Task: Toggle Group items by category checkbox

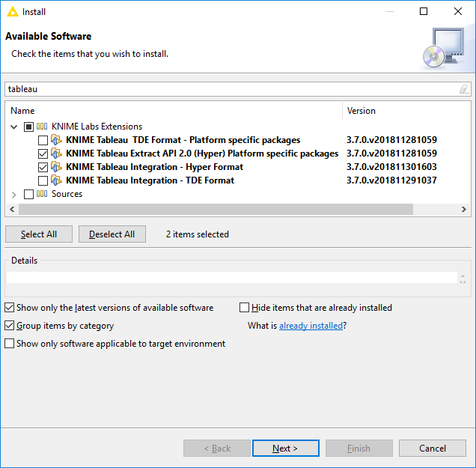Action: click(x=10, y=326)
